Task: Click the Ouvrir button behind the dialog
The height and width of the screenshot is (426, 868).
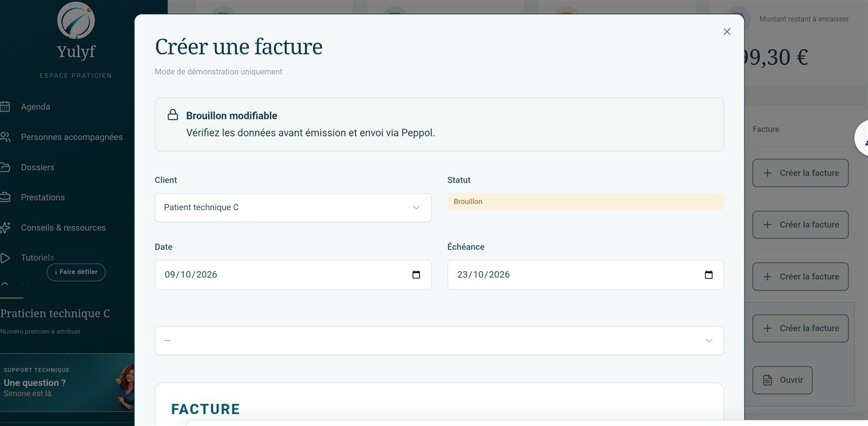Action: click(x=782, y=380)
